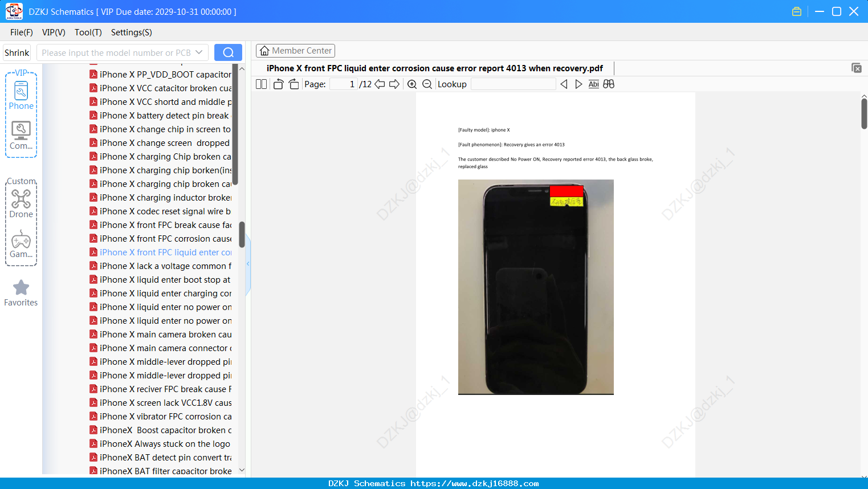Zoom in on the PDF
868x489 pixels.
[412, 84]
